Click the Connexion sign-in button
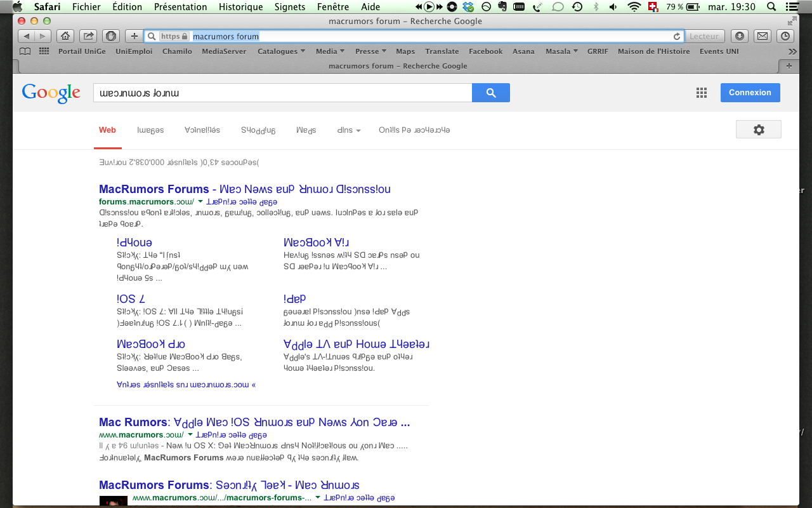This screenshot has height=508, width=812. click(750, 93)
